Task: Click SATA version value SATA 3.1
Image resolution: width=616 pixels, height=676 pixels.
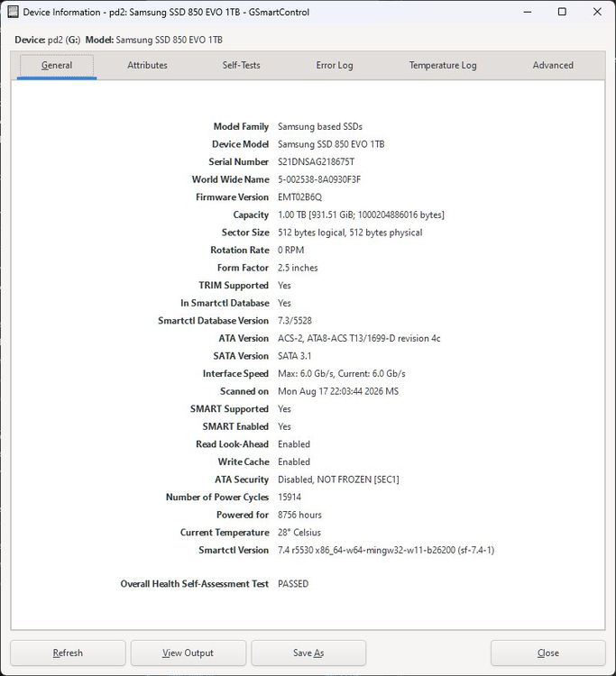Action: [x=295, y=357]
